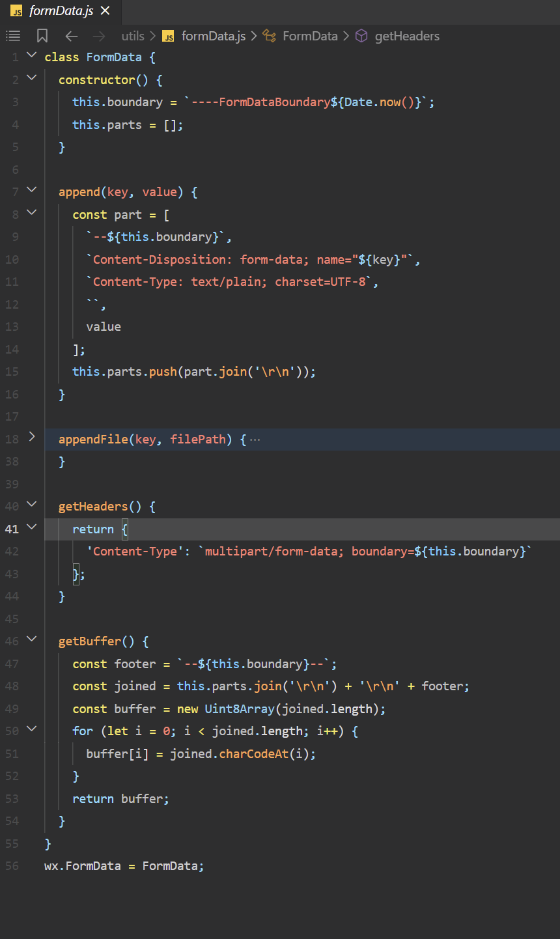This screenshot has height=939, width=560.
Task: Click 'charset=UTF-8' on line 11
Action: [320, 282]
